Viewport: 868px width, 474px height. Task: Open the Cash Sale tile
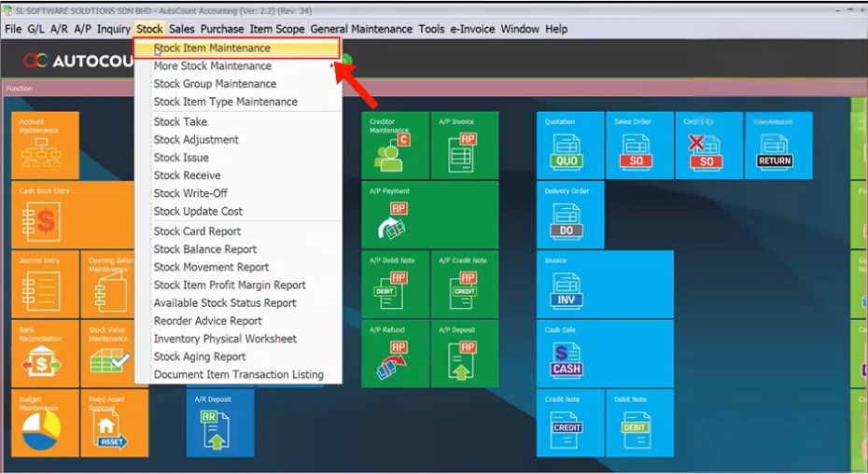pyautogui.click(x=605, y=354)
